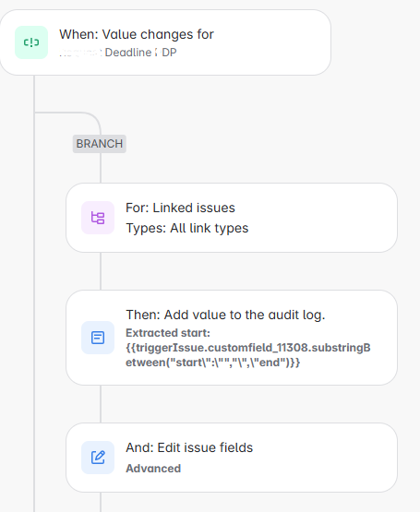The height and width of the screenshot is (512, 420).
Task: Click the BRANCH label tag
Action: point(100,144)
